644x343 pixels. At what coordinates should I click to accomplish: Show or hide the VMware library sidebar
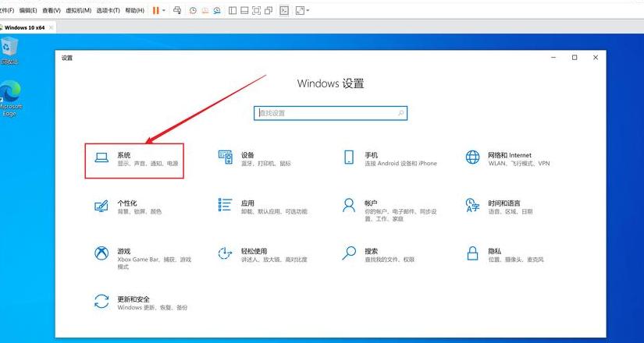(233, 11)
